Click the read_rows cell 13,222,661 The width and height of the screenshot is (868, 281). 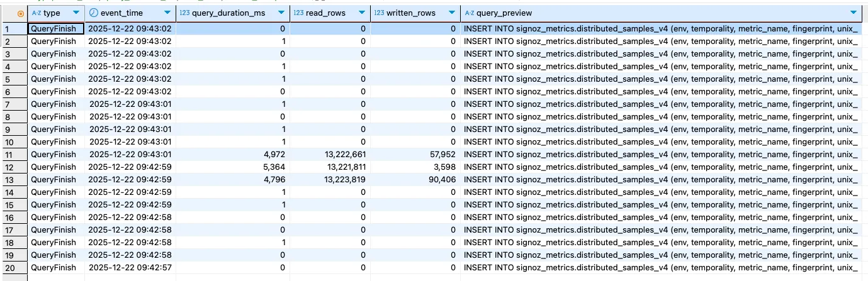pos(330,154)
